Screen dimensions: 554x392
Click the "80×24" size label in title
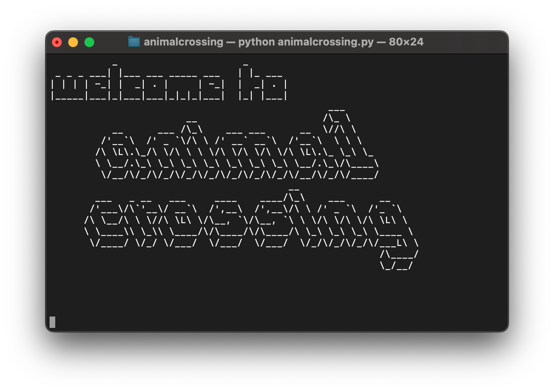[x=406, y=42]
